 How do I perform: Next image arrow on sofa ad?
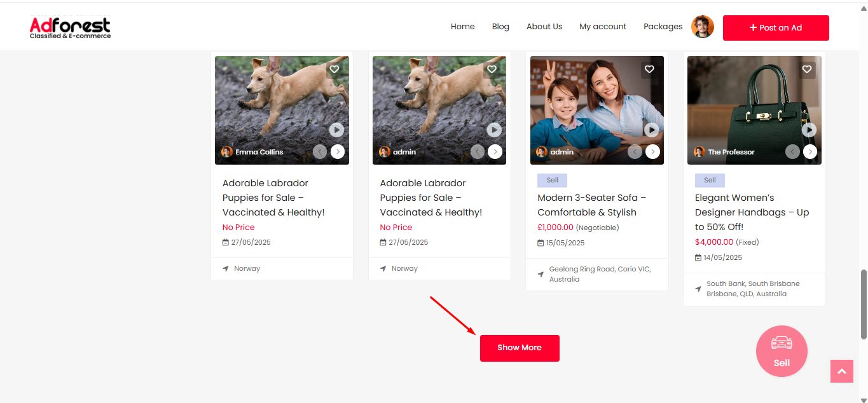[x=653, y=152]
